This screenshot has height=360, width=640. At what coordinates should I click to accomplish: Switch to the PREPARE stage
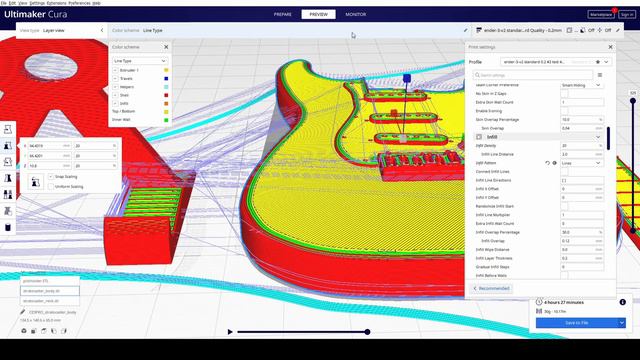pos(282,14)
